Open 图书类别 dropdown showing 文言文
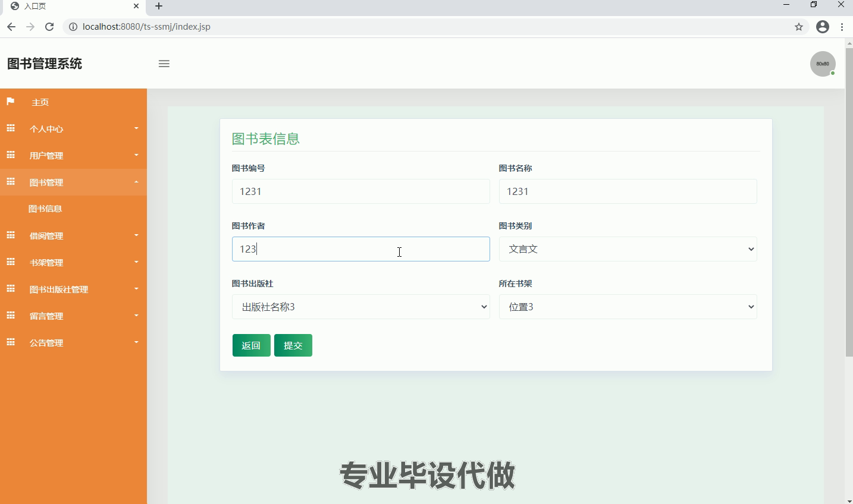The height and width of the screenshot is (504, 853). 628,249
